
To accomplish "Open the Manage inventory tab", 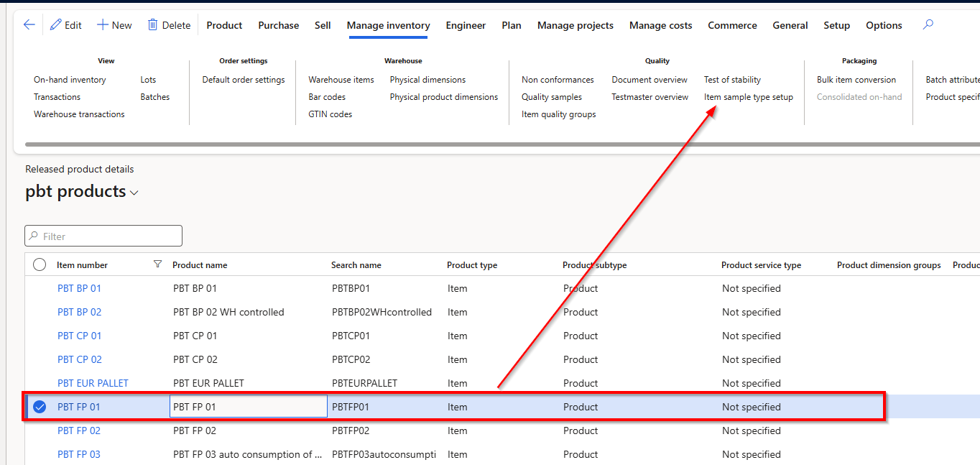I will [388, 25].
